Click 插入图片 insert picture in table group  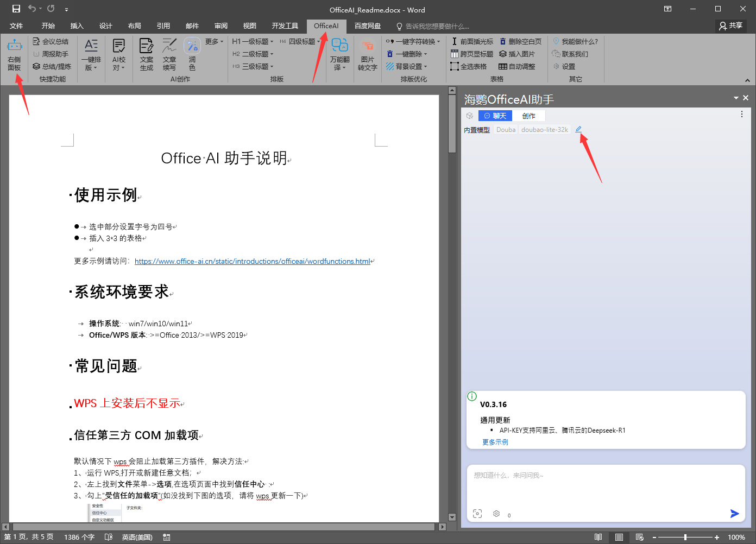pyautogui.click(x=517, y=54)
